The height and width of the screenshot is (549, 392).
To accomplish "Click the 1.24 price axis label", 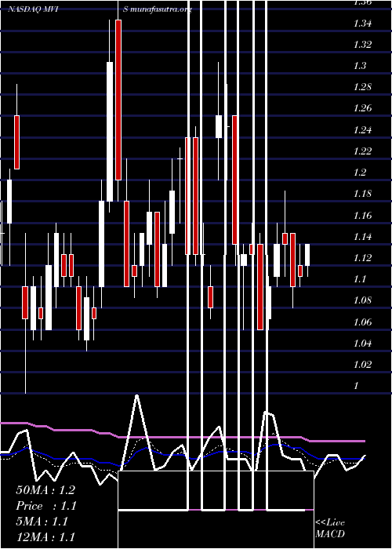I will point(362,130).
